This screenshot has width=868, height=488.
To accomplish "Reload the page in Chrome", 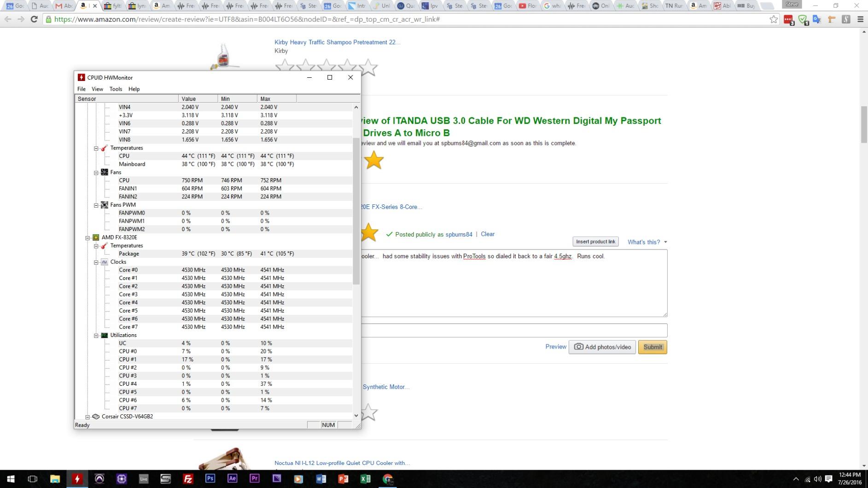I will click(x=34, y=19).
